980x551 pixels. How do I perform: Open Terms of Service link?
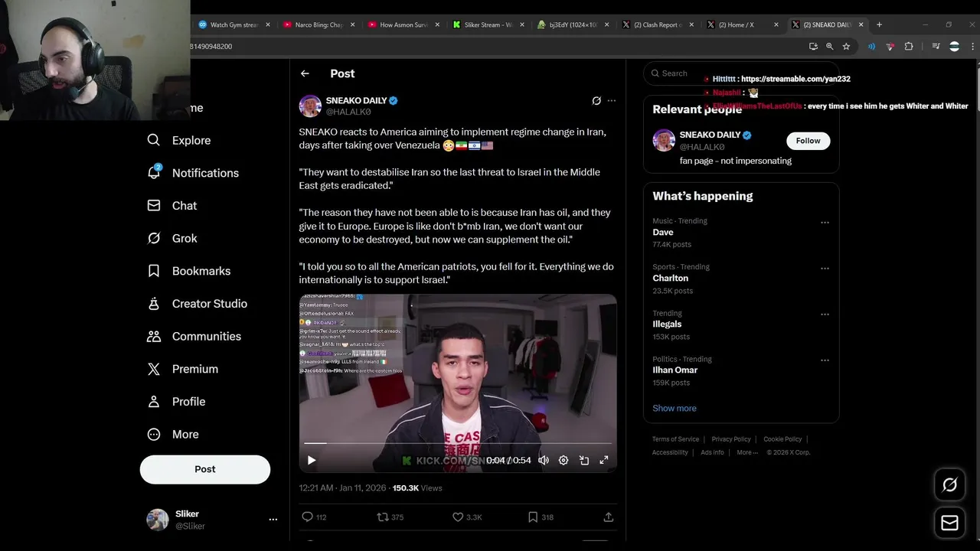(675, 439)
